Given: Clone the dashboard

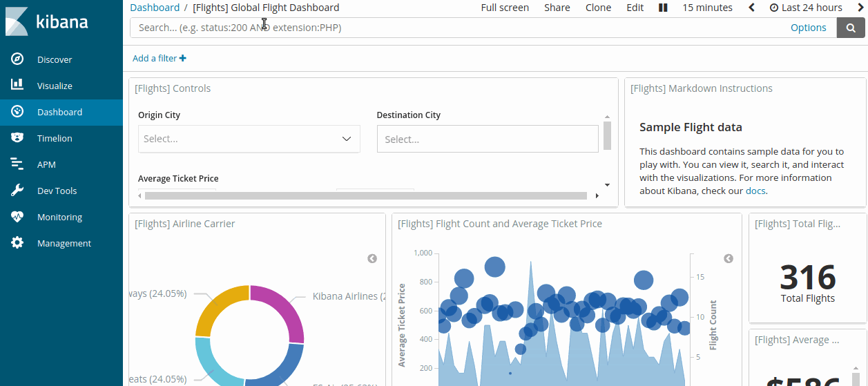Looking at the screenshot, I should tap(599, 8).
